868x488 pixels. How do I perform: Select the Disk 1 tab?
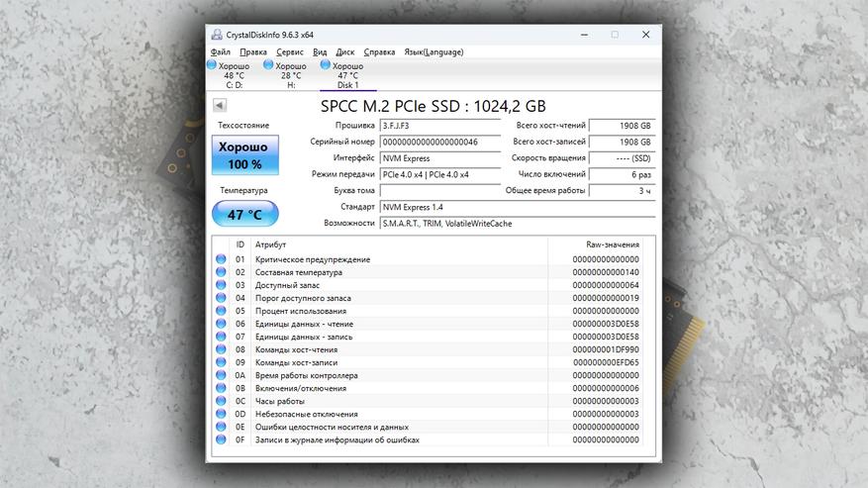click(x=347, y=75)
